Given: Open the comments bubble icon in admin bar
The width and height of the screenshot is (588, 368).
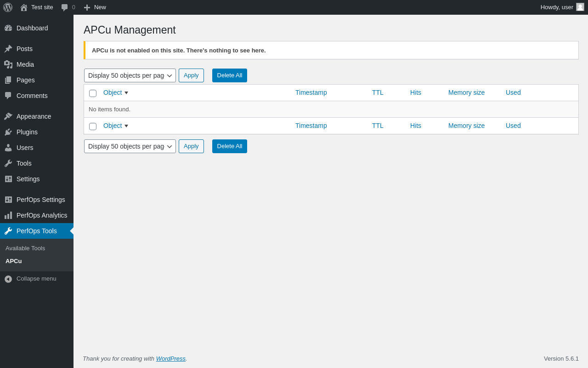Looking at the screenshot, I should (64, 7).
